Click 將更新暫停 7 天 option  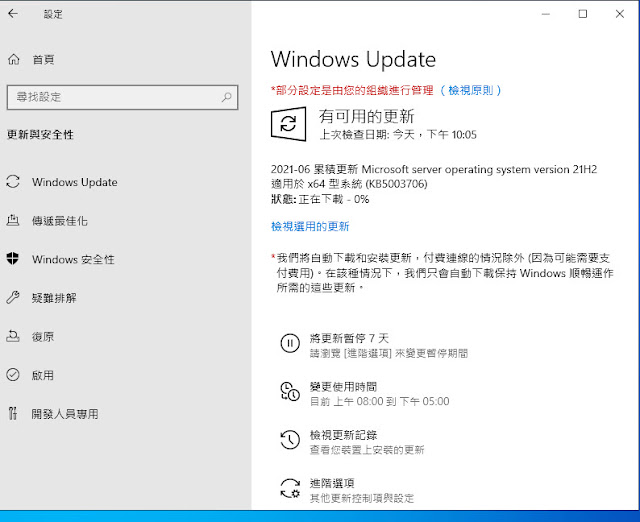point(349,338)
